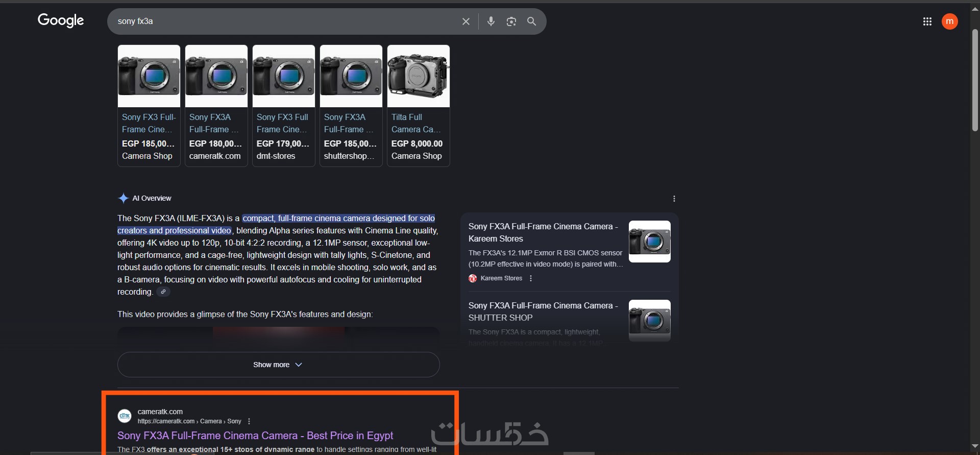Viewport: 980px width, 455px height.
Task: Open dmt-stores Sony FX3 product image
Action: point(284,76)
